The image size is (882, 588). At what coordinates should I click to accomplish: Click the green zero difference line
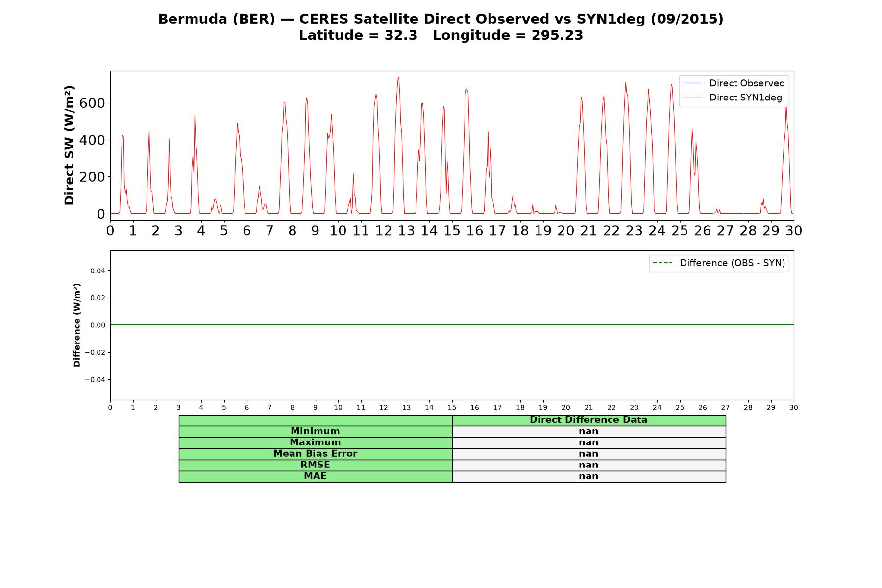coord(452,325)
